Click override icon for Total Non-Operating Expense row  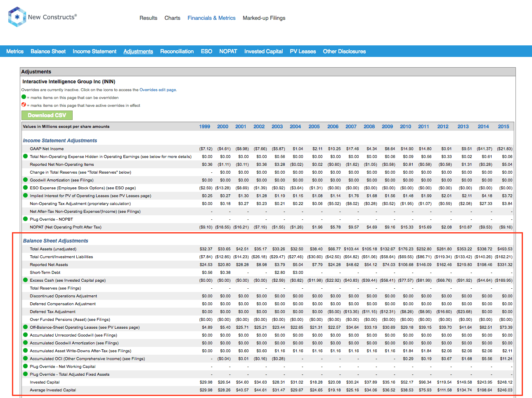click(25, 156)
